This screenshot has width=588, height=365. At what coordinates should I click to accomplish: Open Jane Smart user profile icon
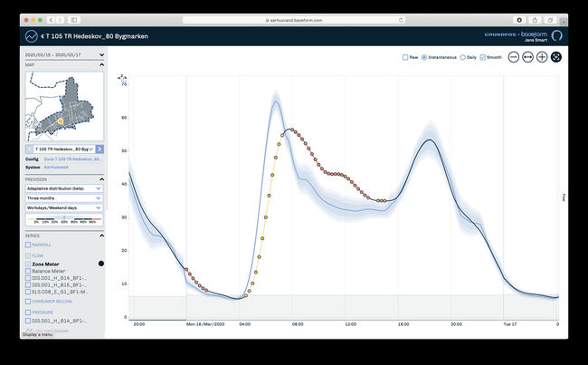click(557, 35)
